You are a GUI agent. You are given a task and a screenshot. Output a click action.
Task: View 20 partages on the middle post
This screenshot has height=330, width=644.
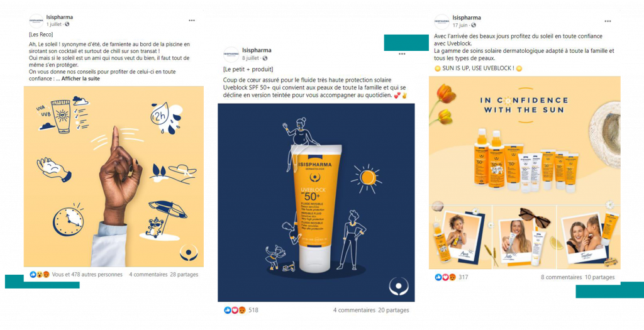coord(394,310)
